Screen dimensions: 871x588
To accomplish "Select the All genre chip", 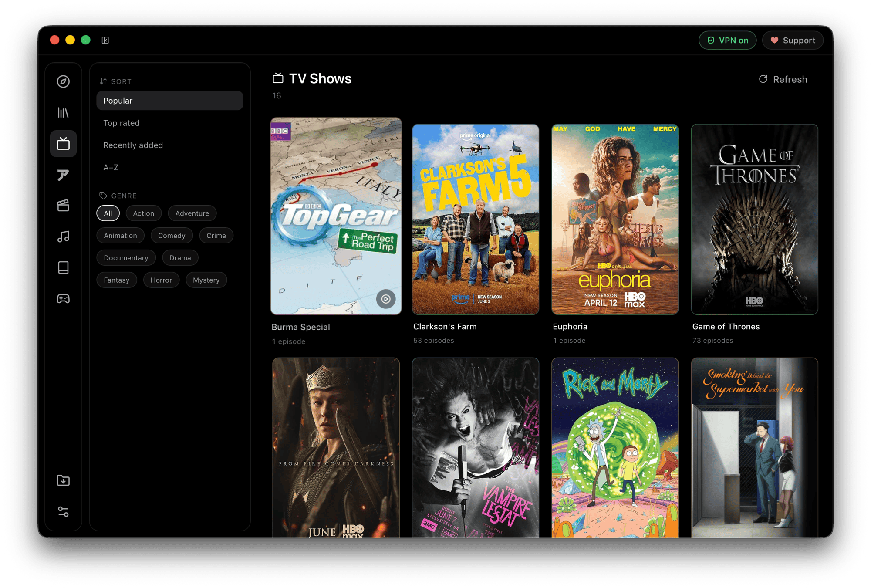I will (108, 213).
